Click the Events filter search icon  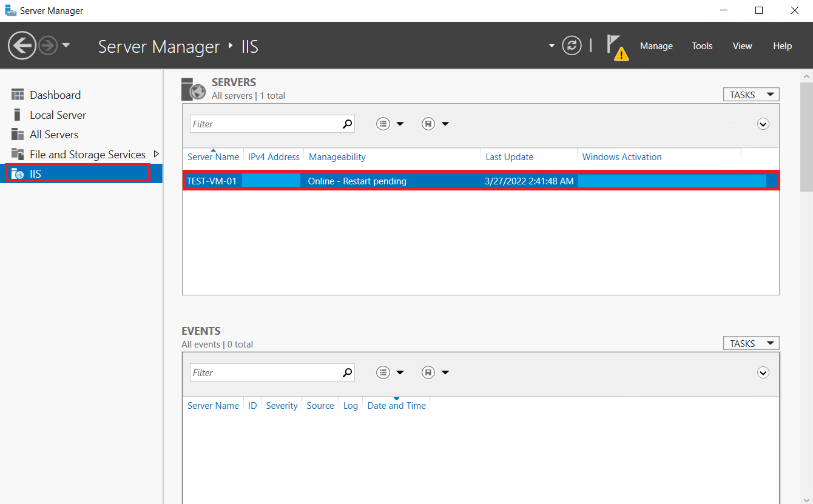point(348,372)
